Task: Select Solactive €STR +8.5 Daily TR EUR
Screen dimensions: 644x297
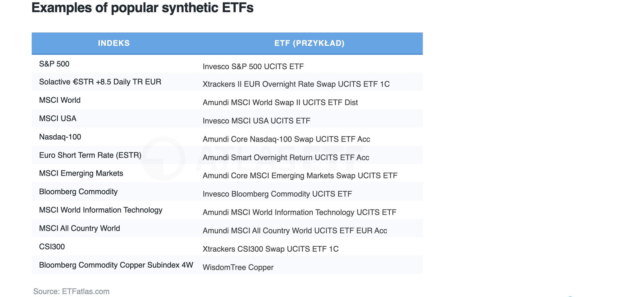Action: 100,82
